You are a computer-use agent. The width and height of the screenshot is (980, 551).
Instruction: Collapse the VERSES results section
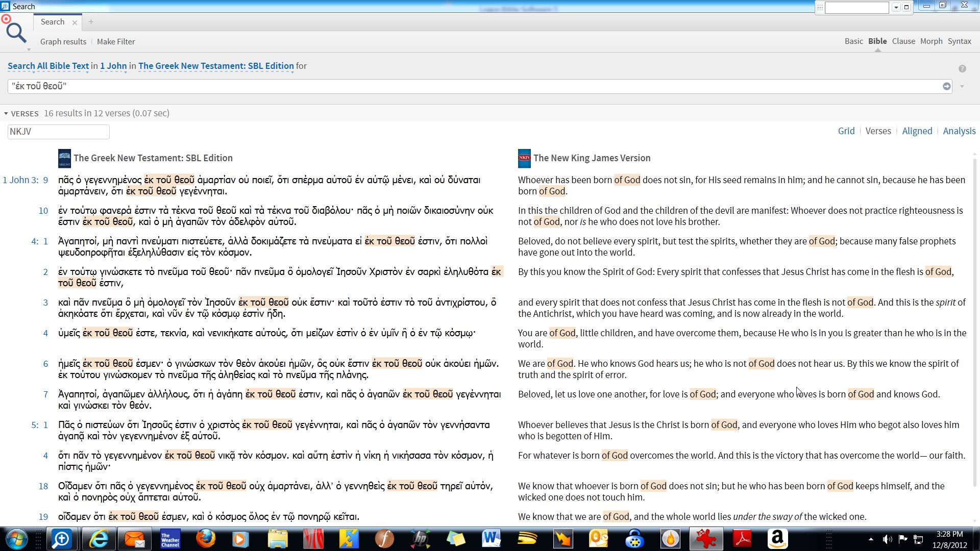point(6,114)
